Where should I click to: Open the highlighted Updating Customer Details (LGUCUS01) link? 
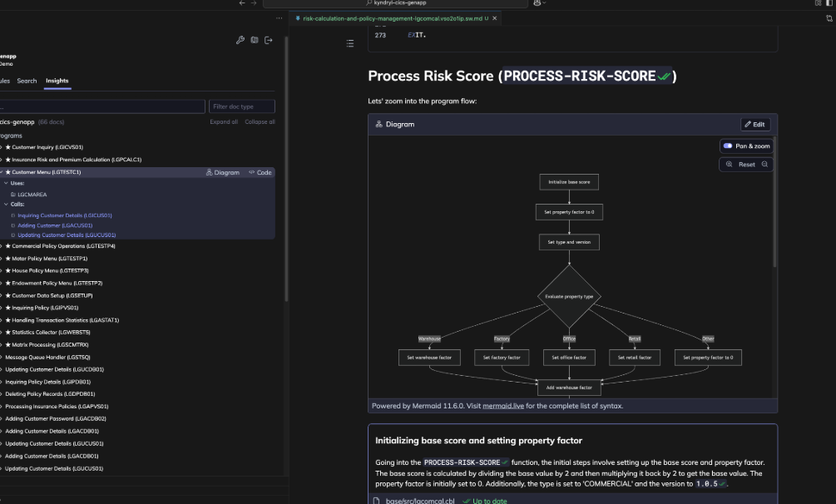(x=67, y=235)
